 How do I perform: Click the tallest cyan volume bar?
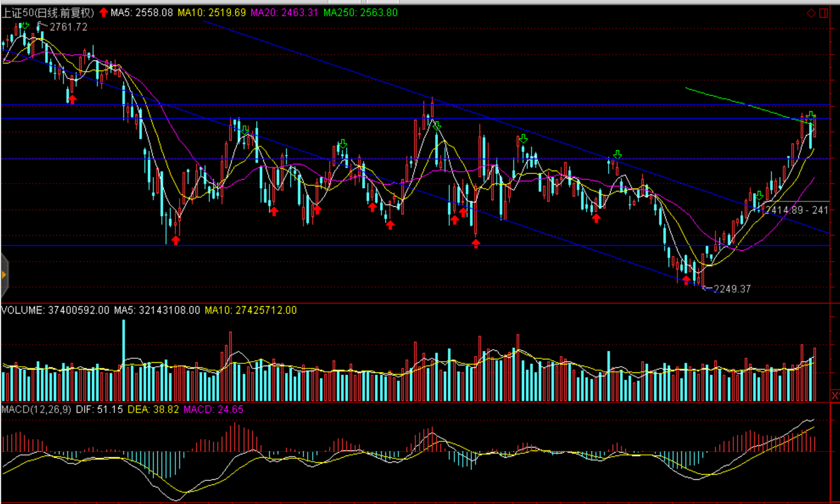(x=124, y=360)
